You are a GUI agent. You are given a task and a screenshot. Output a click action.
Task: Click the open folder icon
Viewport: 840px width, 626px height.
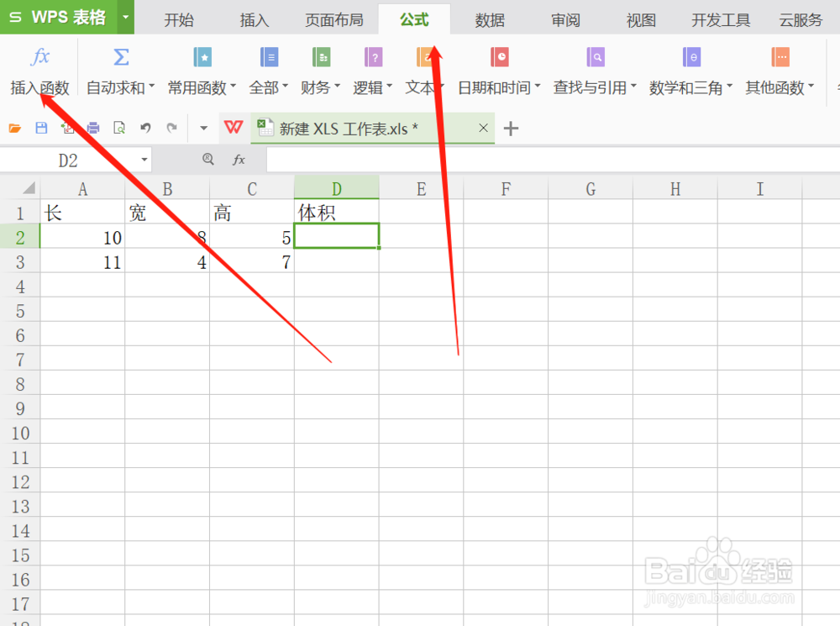coord(15,128)
